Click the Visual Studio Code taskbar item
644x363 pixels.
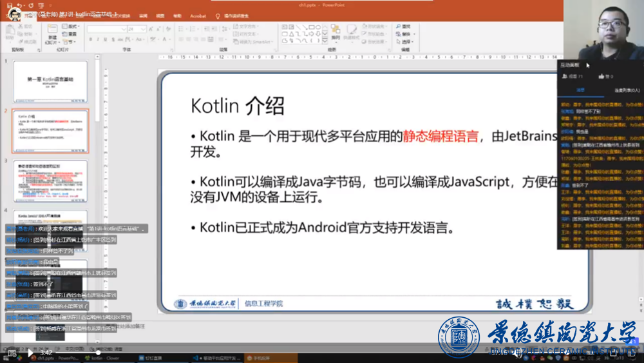coord(216,358)
